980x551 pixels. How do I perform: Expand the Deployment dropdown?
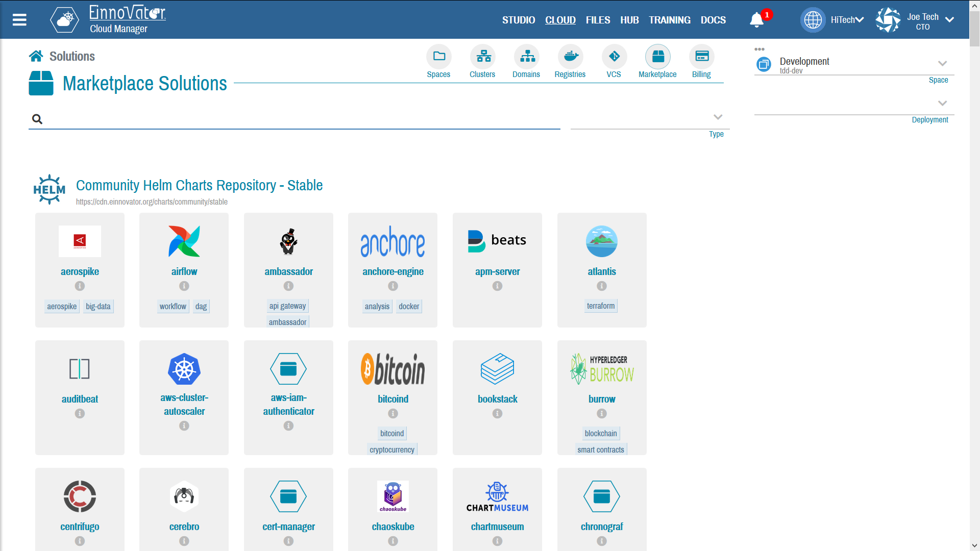coord(943,104)
